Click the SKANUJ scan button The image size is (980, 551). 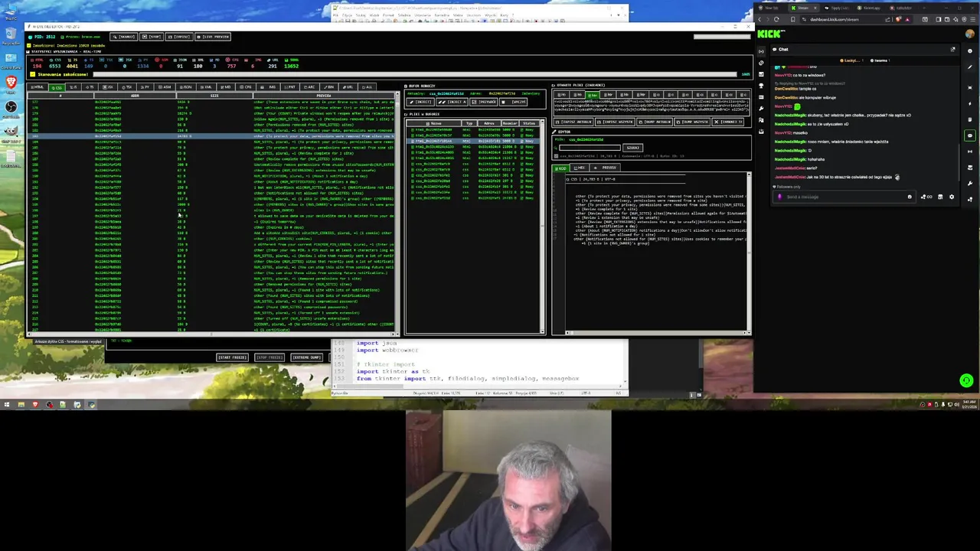coord(123,37)
